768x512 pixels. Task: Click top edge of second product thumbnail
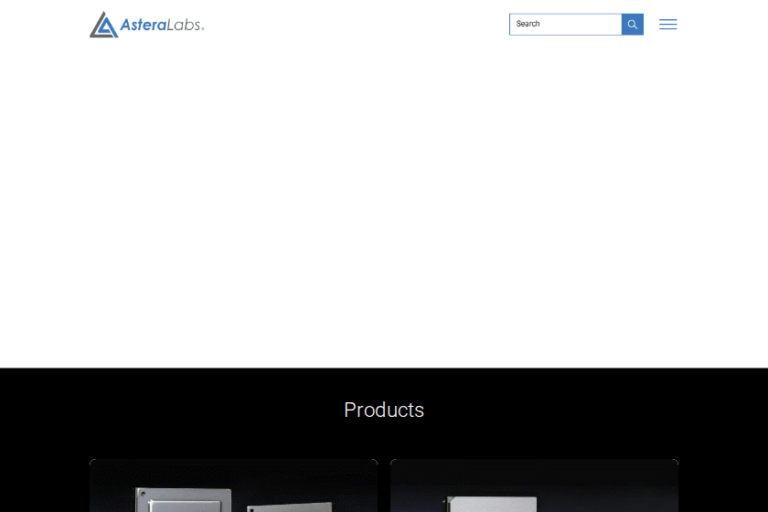tap(534, 462)
